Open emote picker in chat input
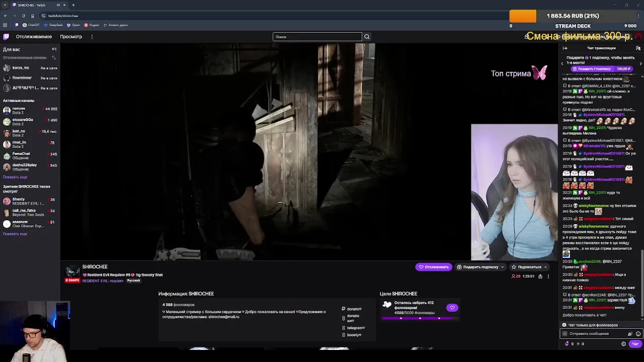The width and height of the screenshot is (644, 362). click(x=638, y=334)
